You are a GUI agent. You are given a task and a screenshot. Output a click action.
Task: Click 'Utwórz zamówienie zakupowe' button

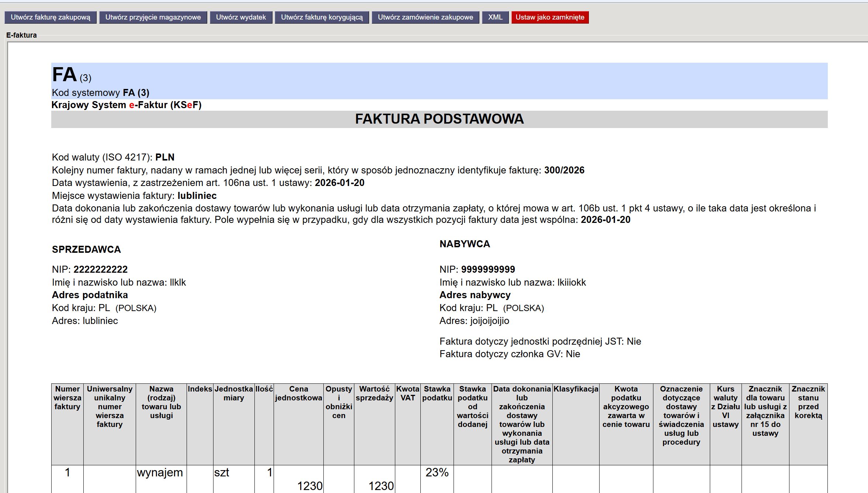(425, 17)
